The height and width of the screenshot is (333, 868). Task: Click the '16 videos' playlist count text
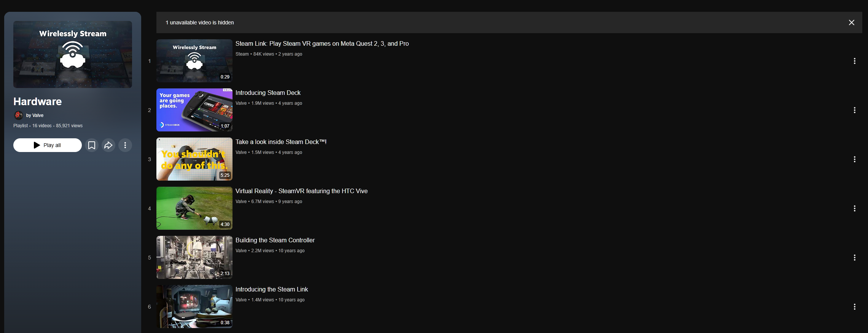pos(42,126)
